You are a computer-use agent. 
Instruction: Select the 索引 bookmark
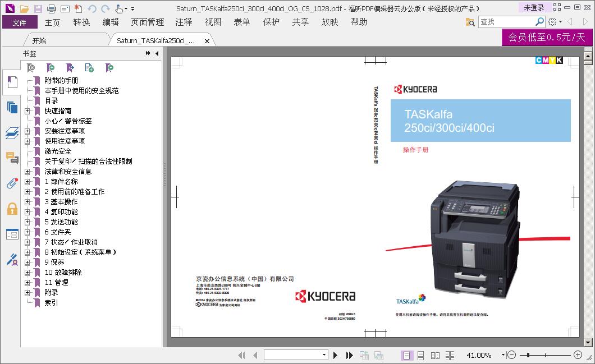tap(51, 302)
